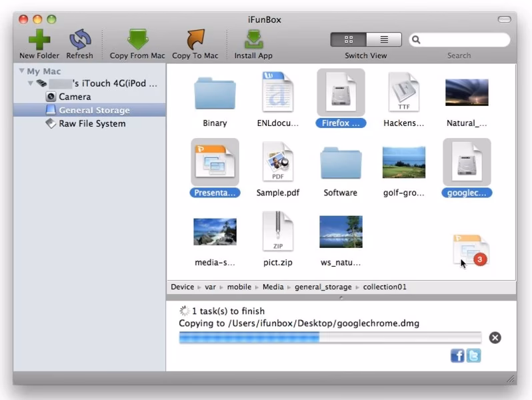Collapse the iTouch 4G device node
Image resolution: width=532 pixels, height=400 pixels.
pyautogui.click(x=31, y=84)
